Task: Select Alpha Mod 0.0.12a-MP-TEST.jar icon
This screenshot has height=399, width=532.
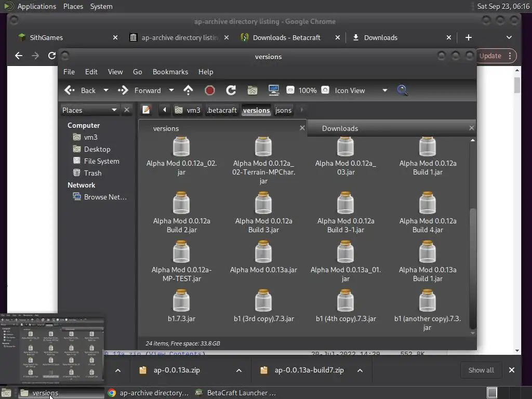Action: tap(181, 251)
